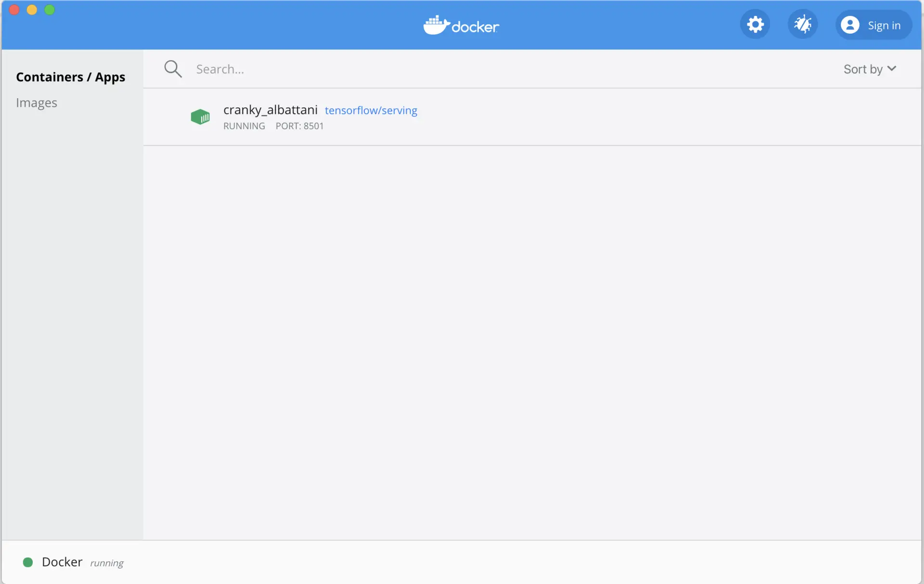Screen dimensions: 924x584
Task: Click the Sign in button
Action: point(884,25)
